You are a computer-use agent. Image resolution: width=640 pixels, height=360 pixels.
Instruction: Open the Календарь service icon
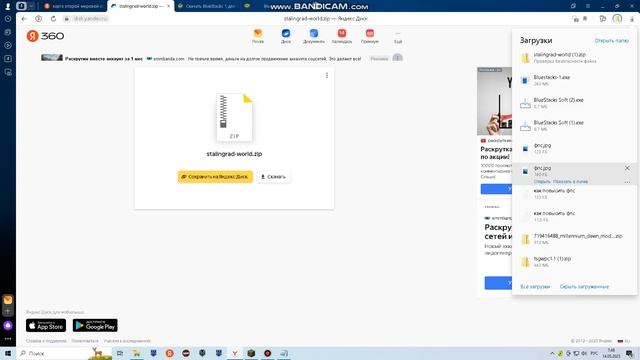(x=342, y=36)
